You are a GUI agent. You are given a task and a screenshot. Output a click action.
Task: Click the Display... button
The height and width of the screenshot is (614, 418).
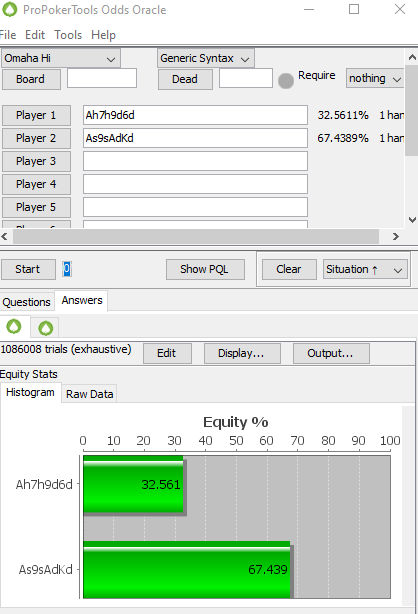tap(242, 353)
